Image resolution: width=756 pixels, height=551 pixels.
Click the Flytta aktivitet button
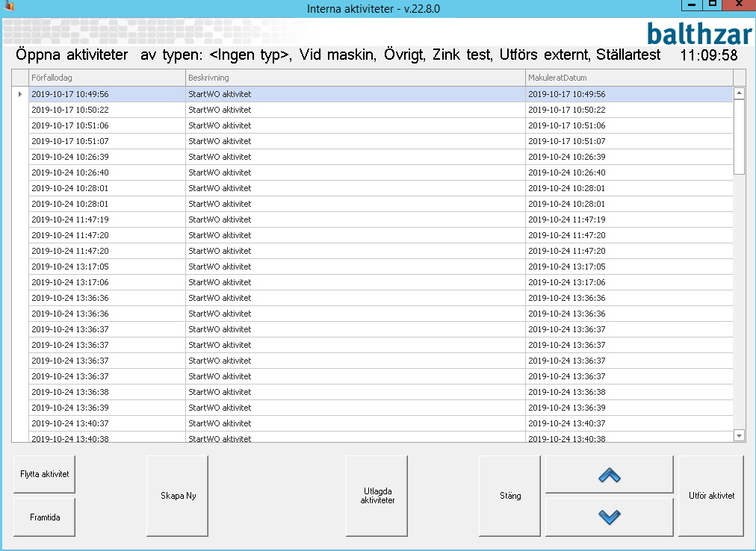pyautogui.click(x=44, y=474)
